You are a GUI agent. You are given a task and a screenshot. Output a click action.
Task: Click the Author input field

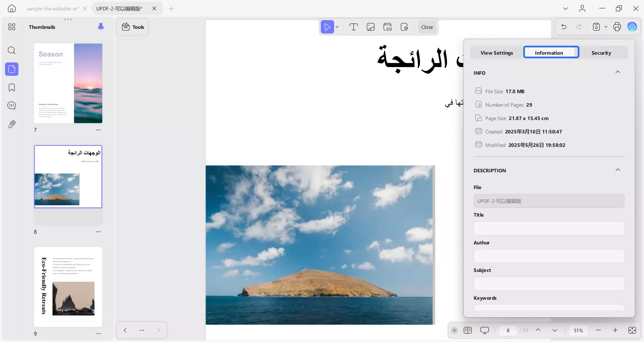549,256
